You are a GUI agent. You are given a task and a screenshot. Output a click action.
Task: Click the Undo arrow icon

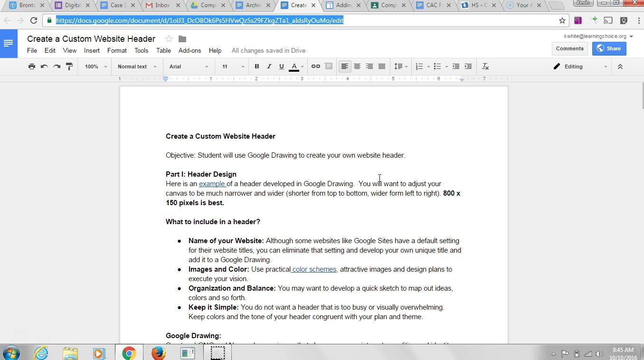pyautogui.click(x=44, y=66)
